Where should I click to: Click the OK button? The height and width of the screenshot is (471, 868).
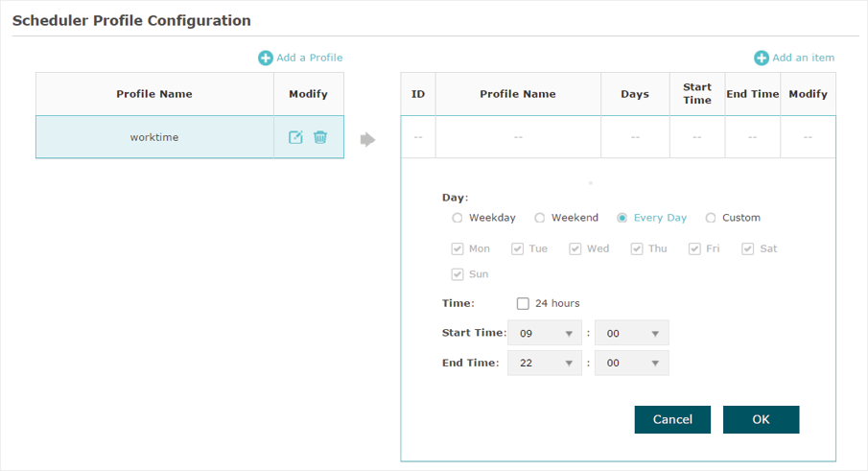point(762,419)
